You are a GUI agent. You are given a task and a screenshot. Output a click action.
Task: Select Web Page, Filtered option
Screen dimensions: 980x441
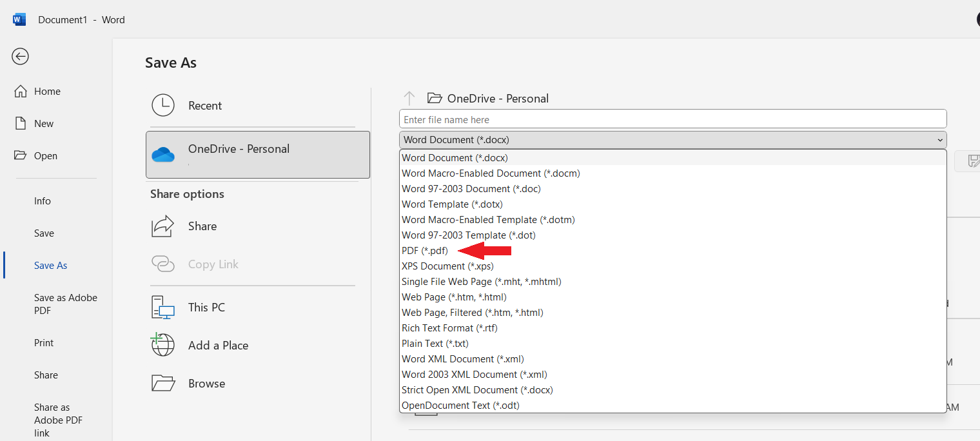pos(672,312)
